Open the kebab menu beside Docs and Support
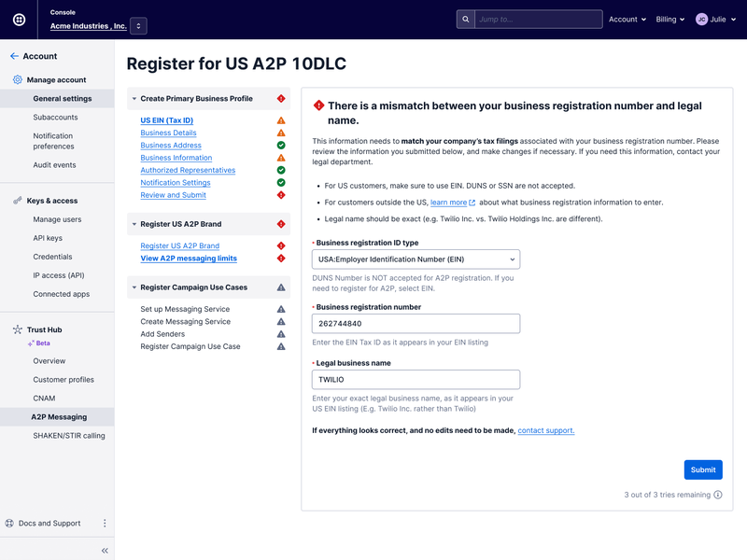 coord(105,523)
